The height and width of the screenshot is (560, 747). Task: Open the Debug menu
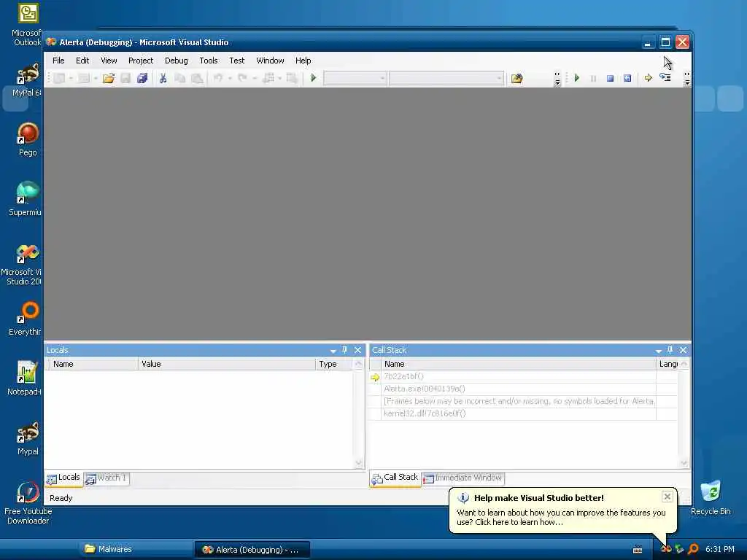177,61
